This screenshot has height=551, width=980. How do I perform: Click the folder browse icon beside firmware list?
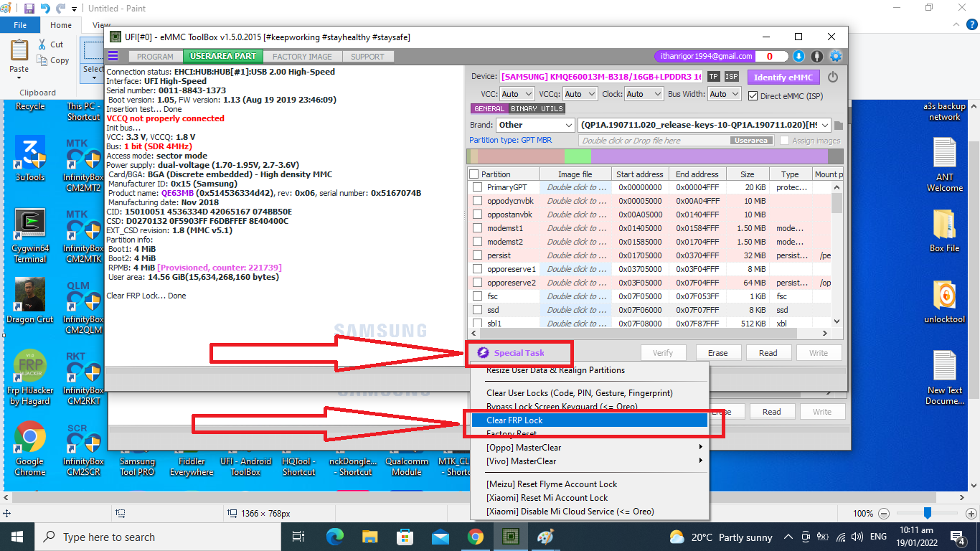coord(838,126)
